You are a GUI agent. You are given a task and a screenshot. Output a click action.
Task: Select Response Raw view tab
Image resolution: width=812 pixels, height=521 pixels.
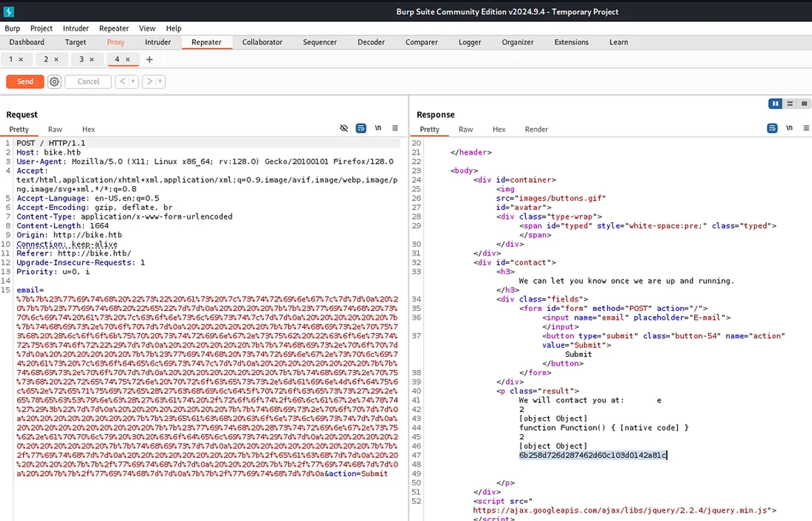click(x=465, y=129)
